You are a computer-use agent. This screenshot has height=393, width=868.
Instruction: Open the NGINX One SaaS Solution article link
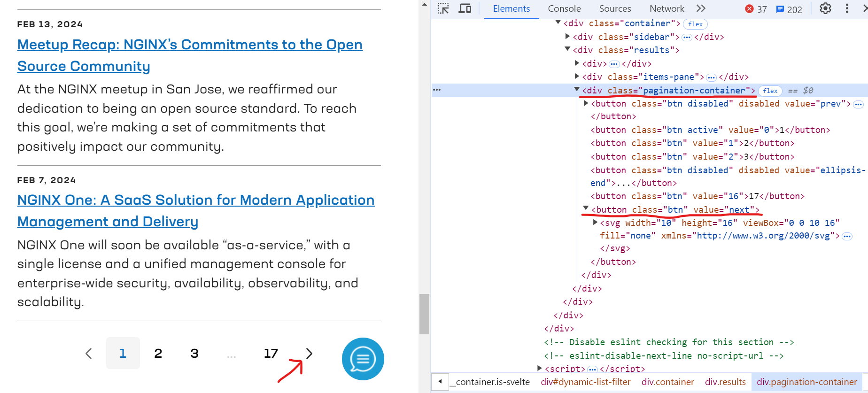point(196,211)
